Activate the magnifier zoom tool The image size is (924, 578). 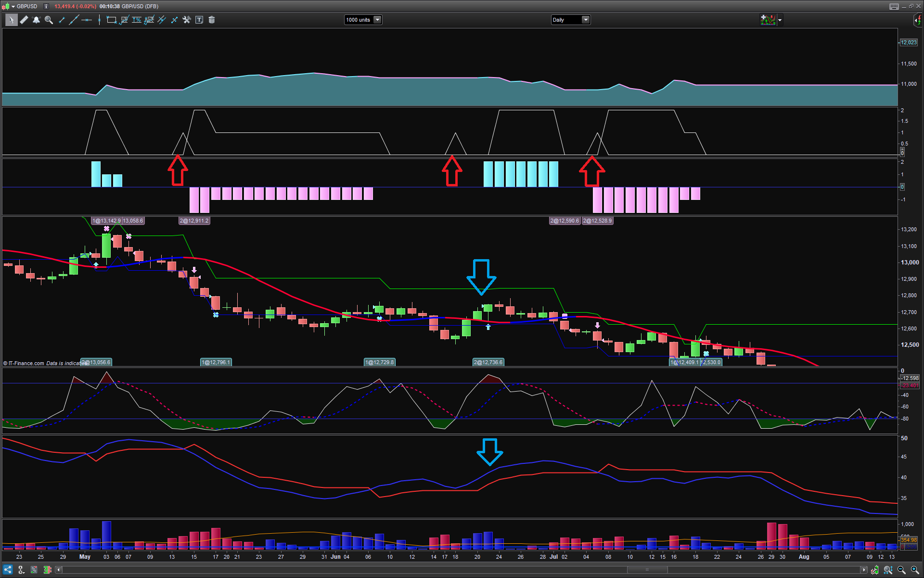(49, 20)
